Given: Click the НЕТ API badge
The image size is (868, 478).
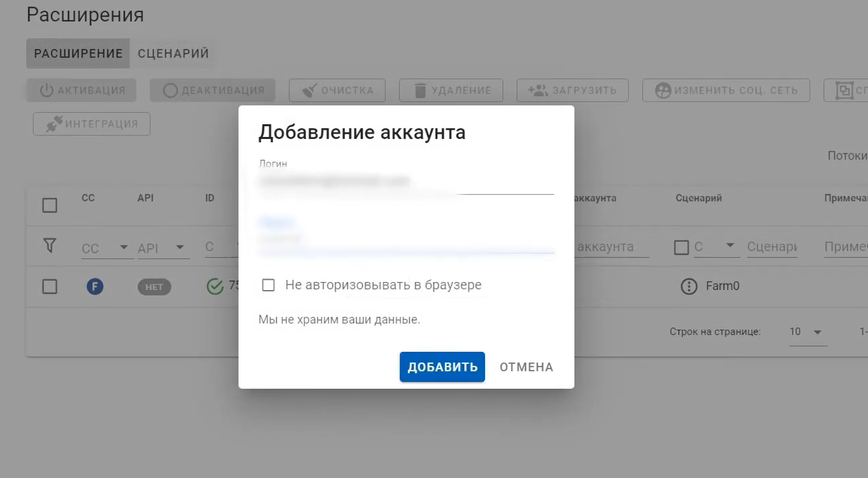Looking at the screenshot, I should point(155,287).
